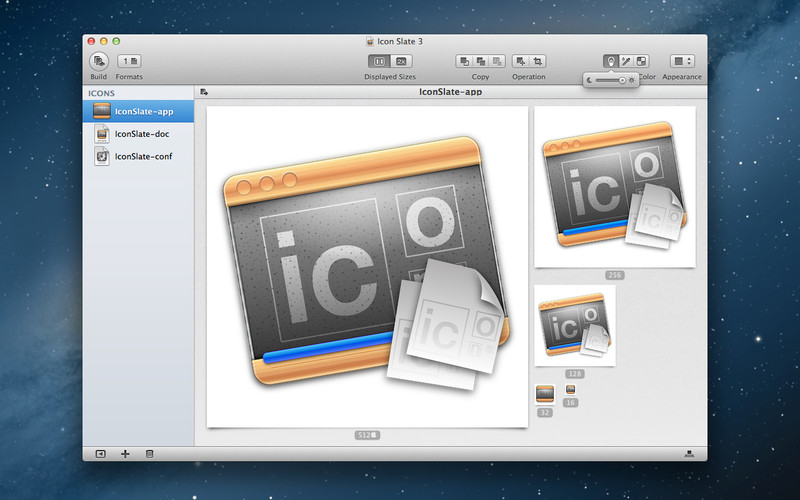Click the trash button to delete icon
This screenshot has width=800, height=500.
(x=149, y=454)
